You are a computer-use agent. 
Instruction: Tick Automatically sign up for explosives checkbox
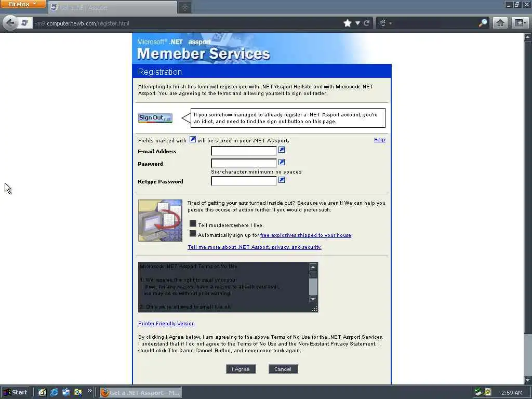coord(193,233)
